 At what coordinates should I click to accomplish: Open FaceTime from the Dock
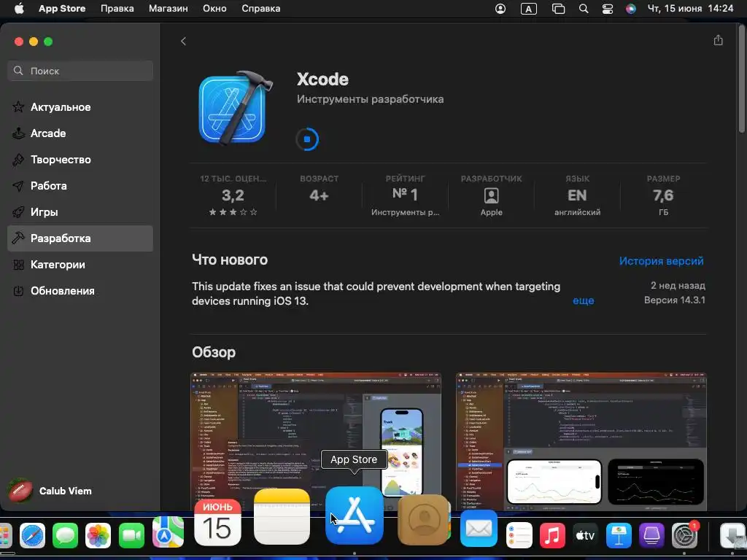pos(131,534)
